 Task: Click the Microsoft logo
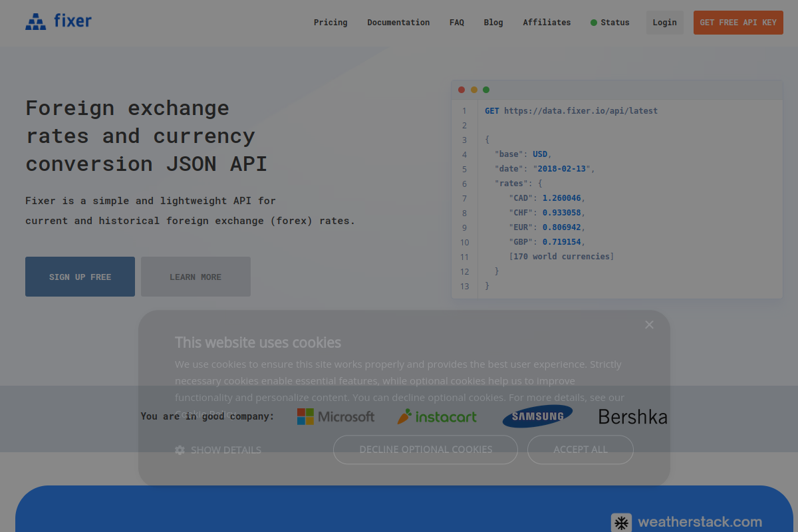point(336,417)
